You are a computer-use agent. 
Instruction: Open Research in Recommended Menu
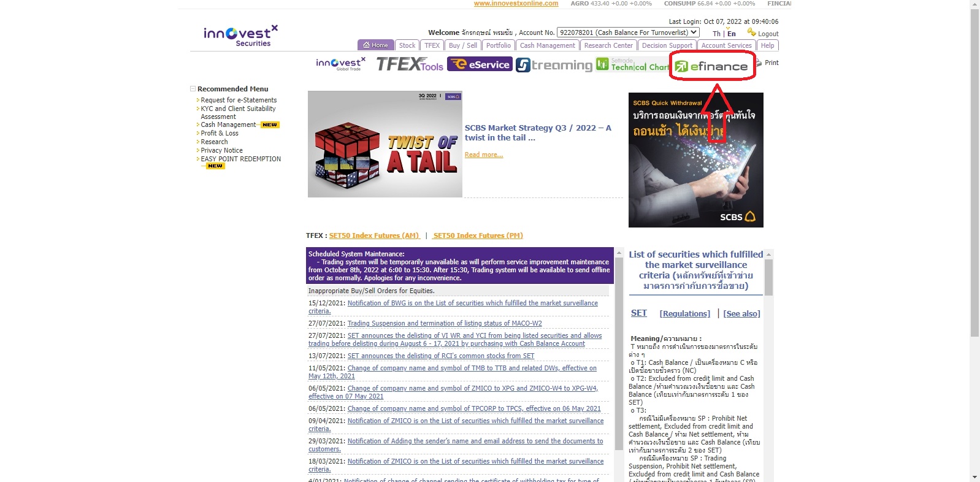pos(214,142)
